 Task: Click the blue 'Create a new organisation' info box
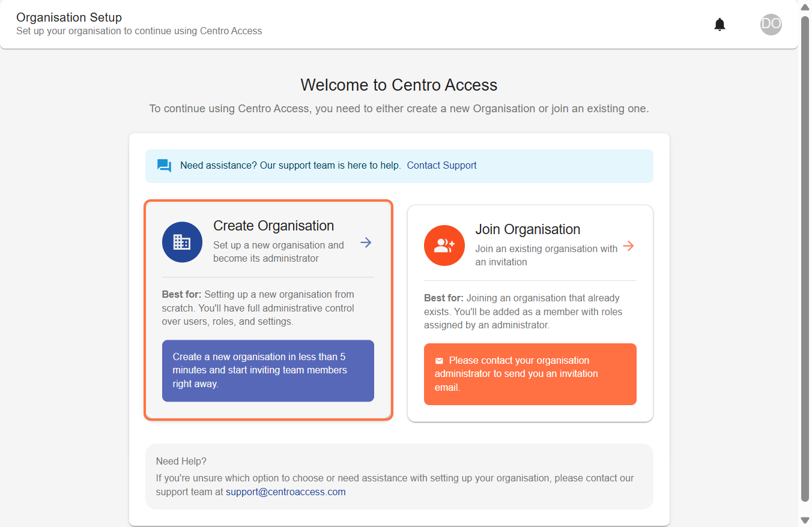pos(268,370)
